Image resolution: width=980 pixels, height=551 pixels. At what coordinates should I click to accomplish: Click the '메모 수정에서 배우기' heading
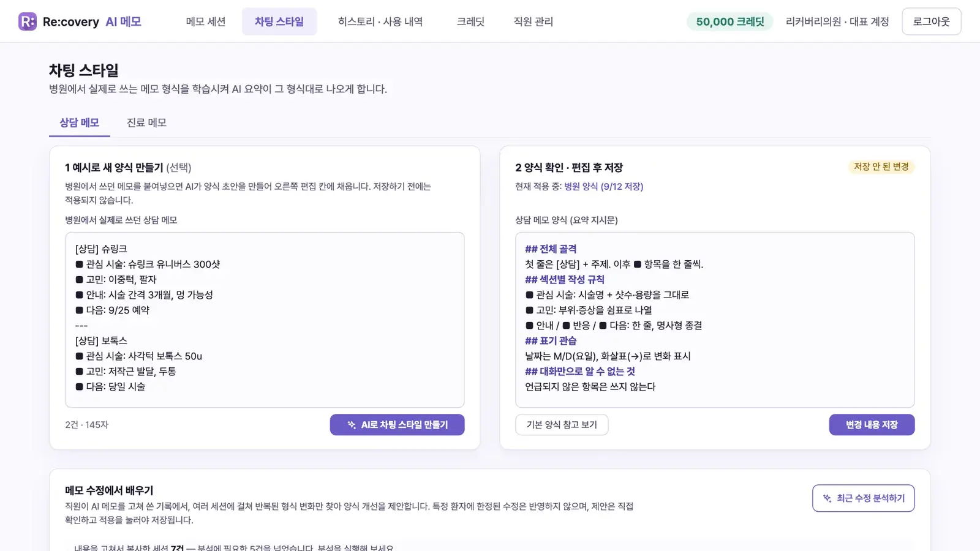click(109, 490)
